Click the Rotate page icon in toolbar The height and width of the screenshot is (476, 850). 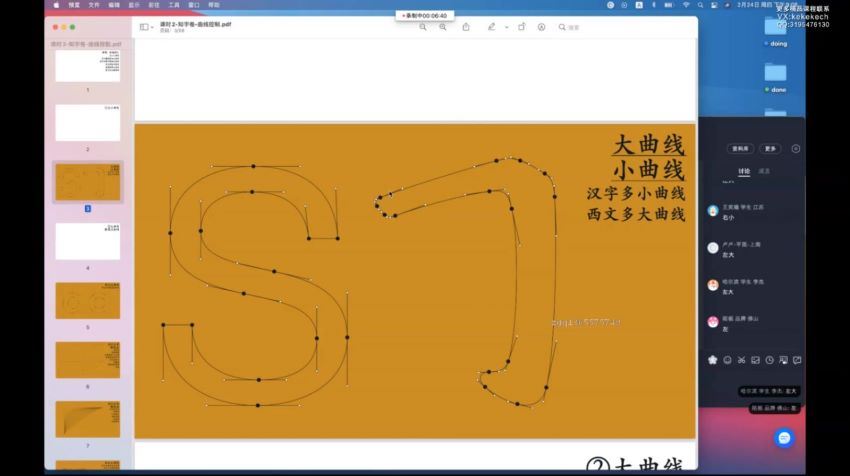pyautogui.click(x=521, y=27)
